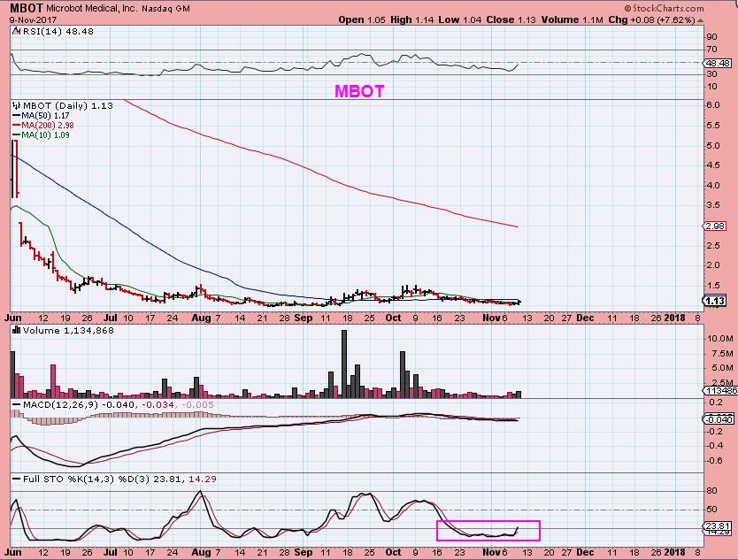Click the 113486 volume tag on right axis
The width and height of the screenshot is (738, 560).
tap(720, 391)
